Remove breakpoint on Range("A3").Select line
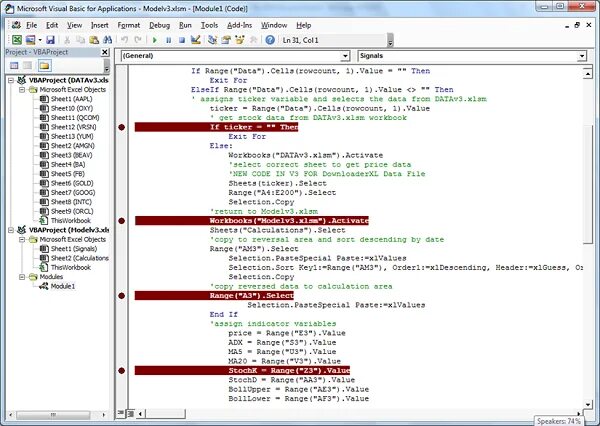This screenshot has width=600, height=426. click(x=121, y=296)
